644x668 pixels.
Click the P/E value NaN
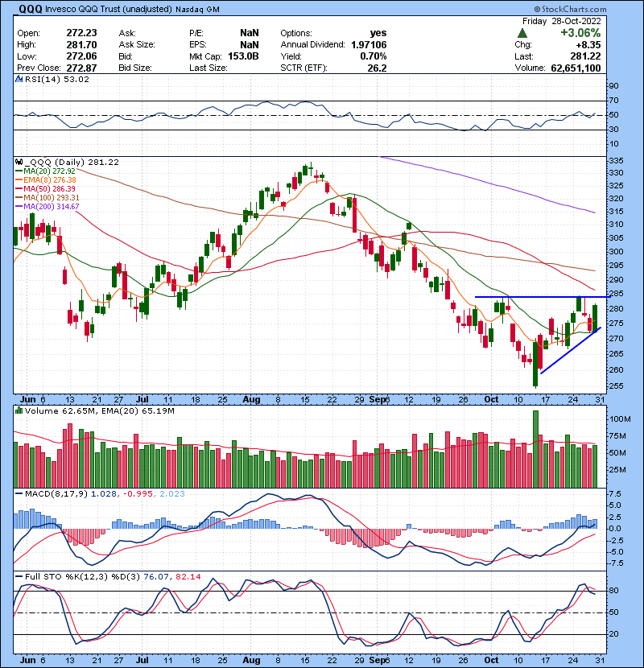[250, 33]
